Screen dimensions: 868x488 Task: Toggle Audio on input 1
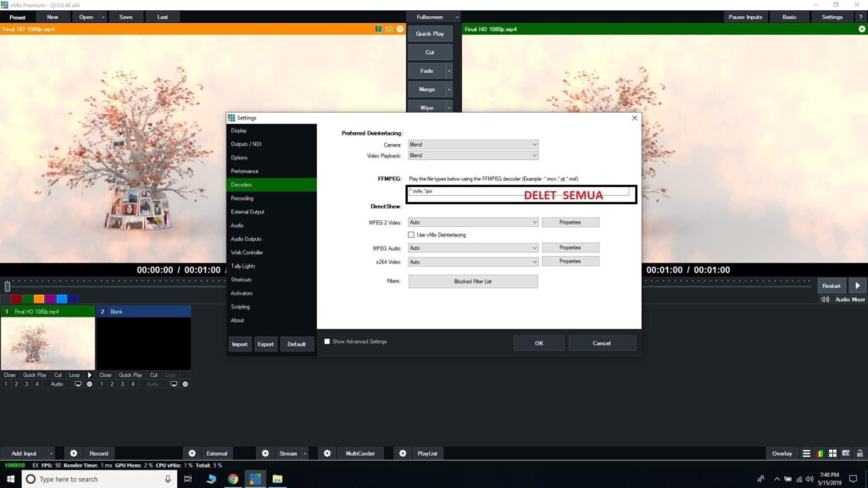tap(57, 384)
